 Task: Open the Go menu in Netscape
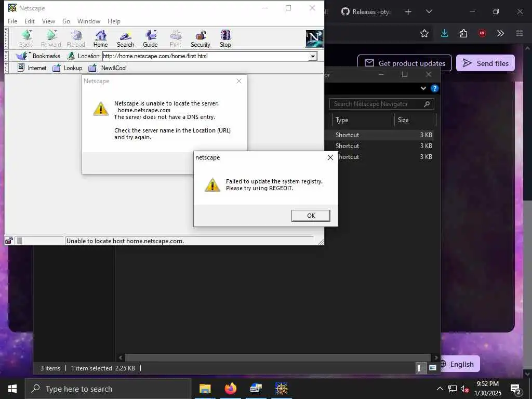[66, 21]
